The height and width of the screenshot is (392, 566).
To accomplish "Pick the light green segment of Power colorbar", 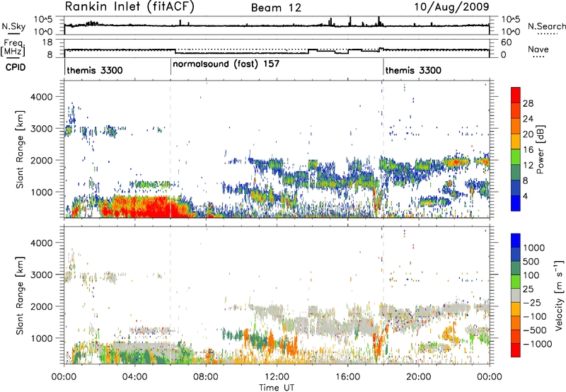I will coord(516,157).
